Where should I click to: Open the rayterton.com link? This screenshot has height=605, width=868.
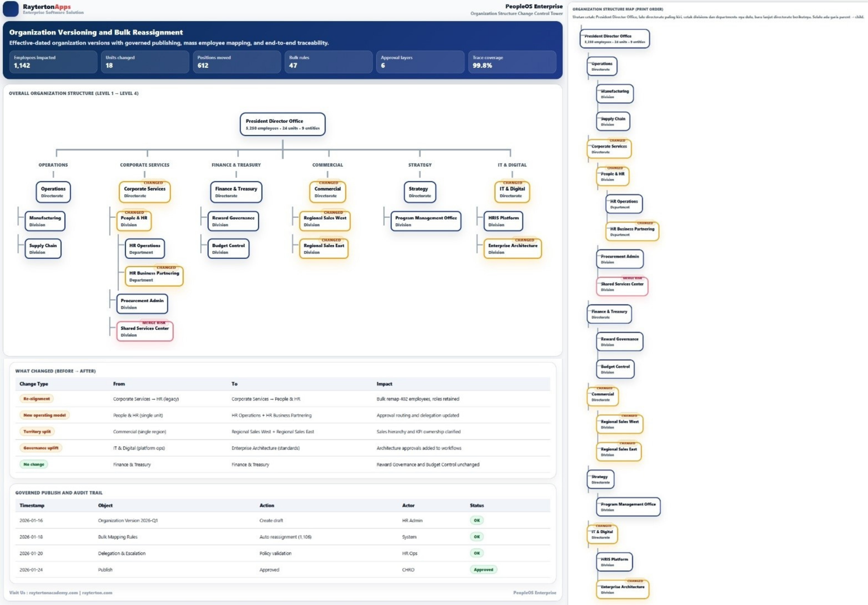(97, 593)
